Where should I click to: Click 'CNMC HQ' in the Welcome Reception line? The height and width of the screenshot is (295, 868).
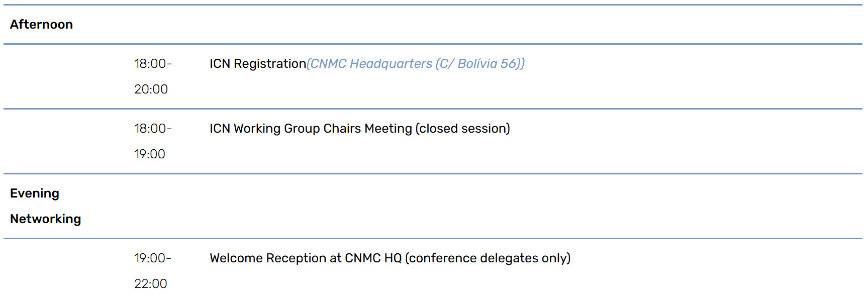(373, 258)
